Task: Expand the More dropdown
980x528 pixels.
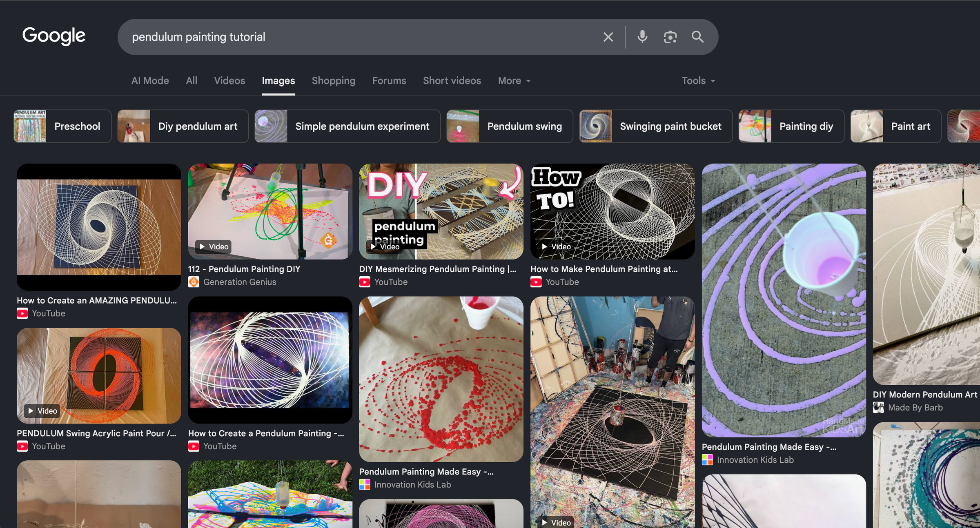Action: tap(514, 81)
